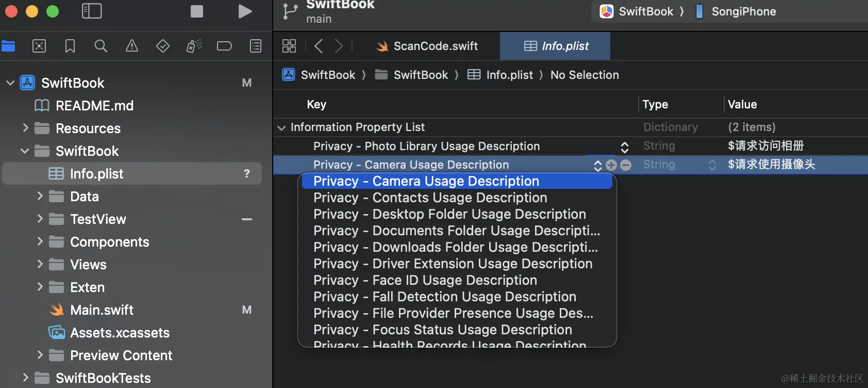Viewport: 868px width, 388px height.
Task: Select Info.plist in file navigator
Action: point(132,173)
